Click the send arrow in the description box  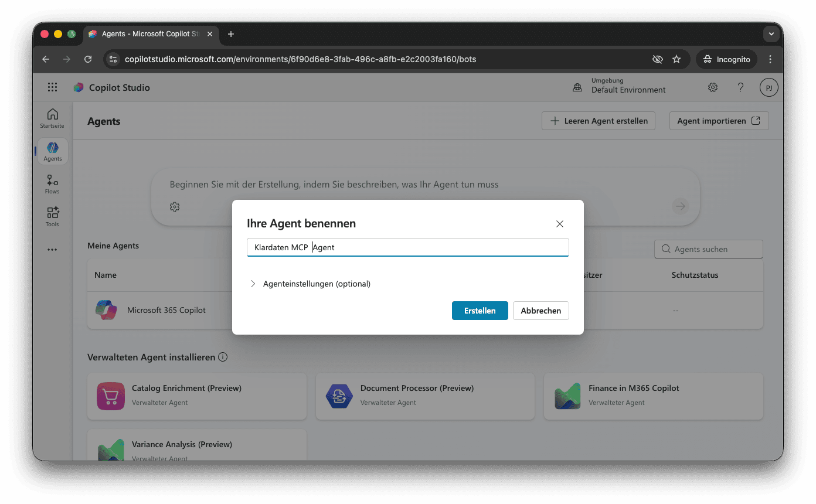click(x=680, y=206)
